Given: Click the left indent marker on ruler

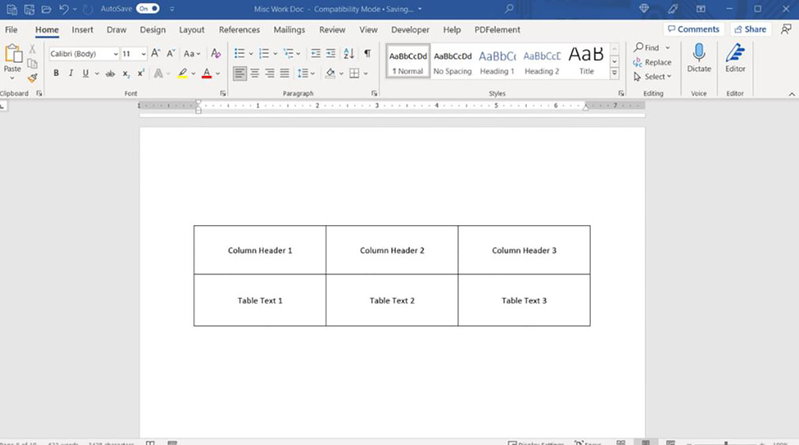Looking at the screenshot, I should [x=198, y=110].
